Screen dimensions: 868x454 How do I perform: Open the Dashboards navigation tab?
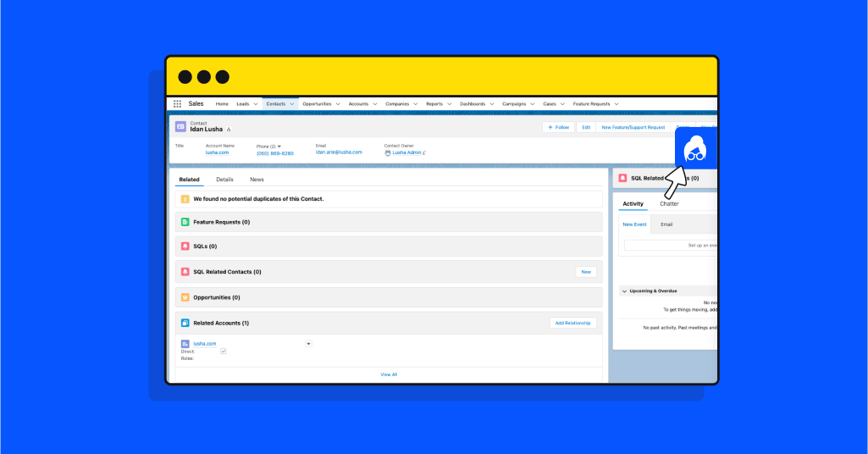point(473,104)
